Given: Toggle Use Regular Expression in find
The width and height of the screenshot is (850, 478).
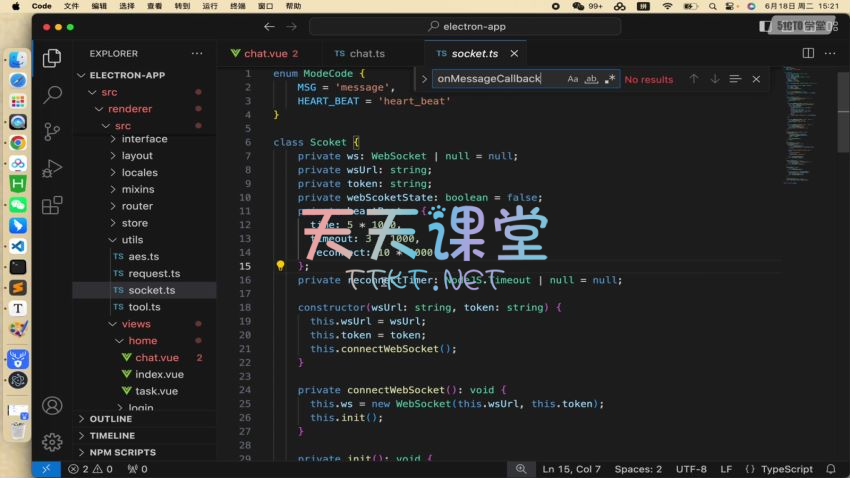Looking at the screenshot, I should (x=610, y=79).
